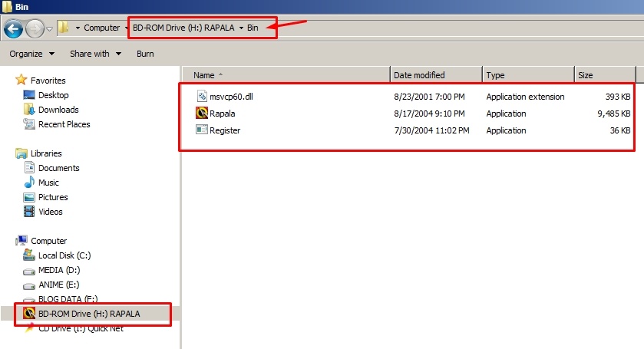Image resolution: width=644 pixels, height=349 pixels.
Task: Open Local Disk (C:)
Action: tap(64, 255)
